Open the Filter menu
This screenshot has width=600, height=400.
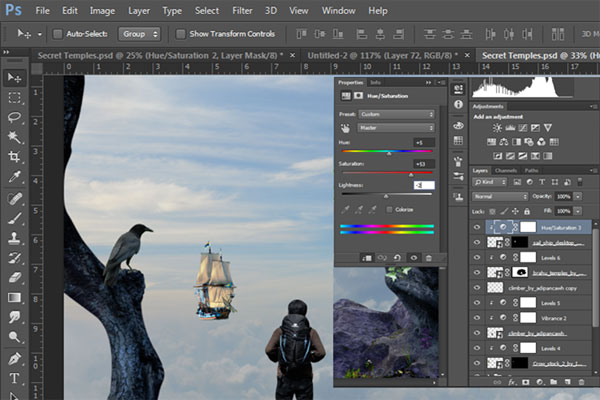[242, 10]
